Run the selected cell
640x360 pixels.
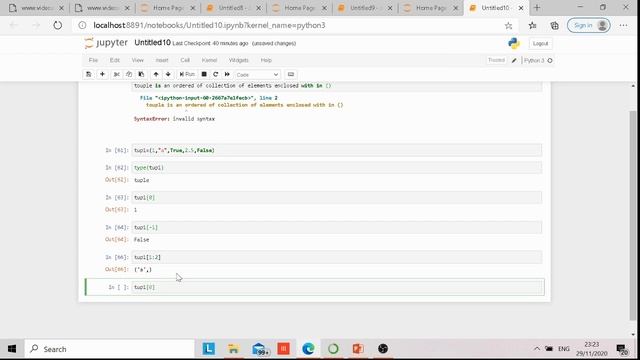(187, 74)
